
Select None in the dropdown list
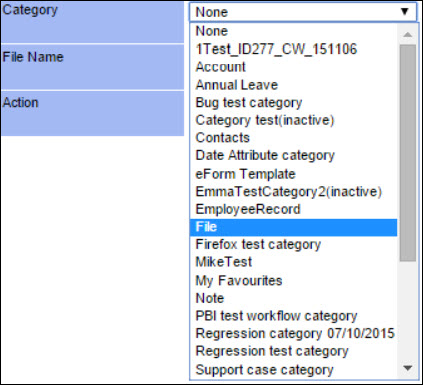[294, 31]
